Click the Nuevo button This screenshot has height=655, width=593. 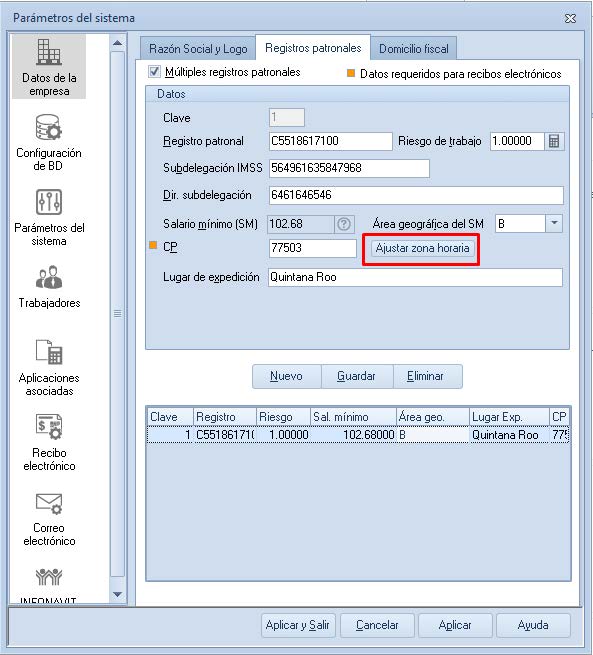click(x=286, y=376)
